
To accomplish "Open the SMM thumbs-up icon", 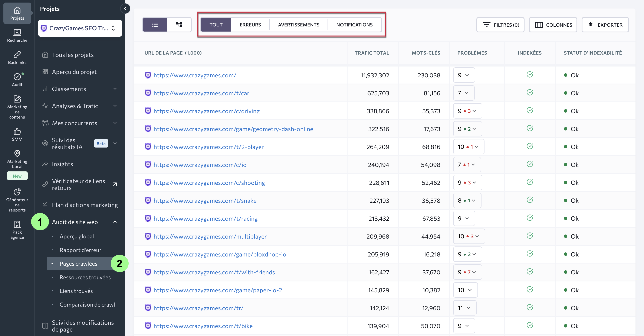I will [x=17, y=131].
